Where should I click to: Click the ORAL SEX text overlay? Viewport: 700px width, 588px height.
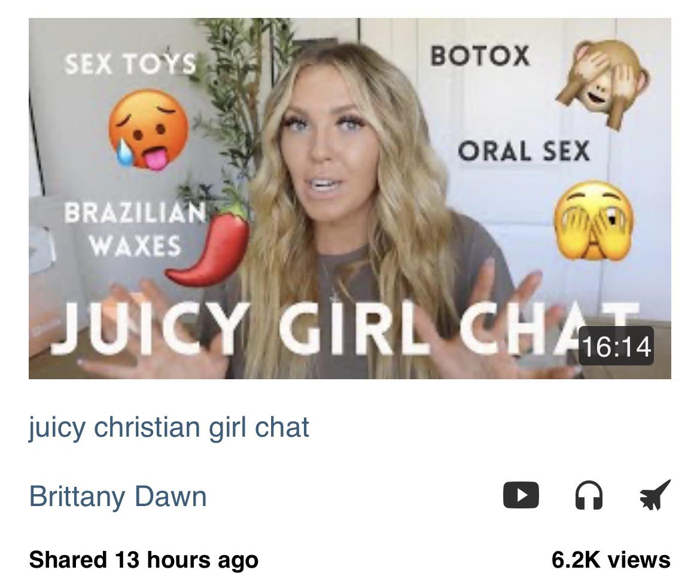coord(524,151)
